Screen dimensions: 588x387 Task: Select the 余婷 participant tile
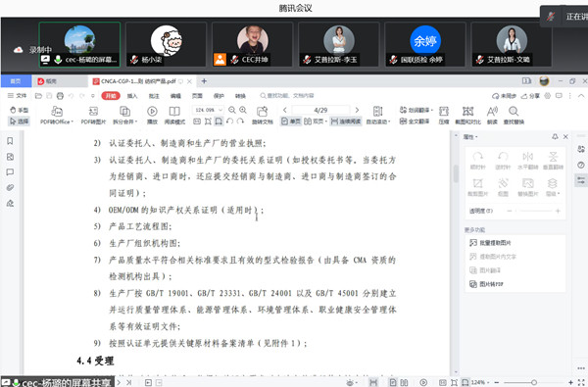[425, 44]
